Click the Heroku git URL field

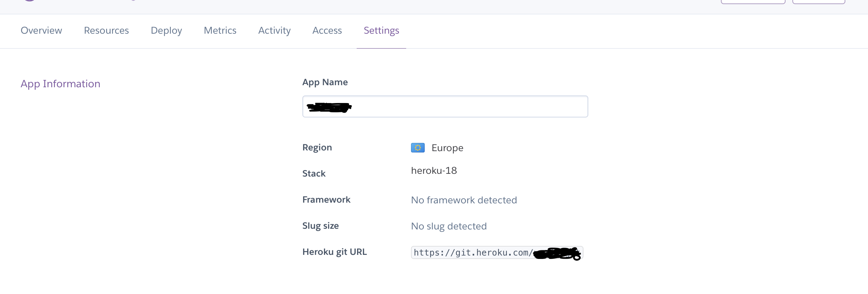(x=497, y=252)
